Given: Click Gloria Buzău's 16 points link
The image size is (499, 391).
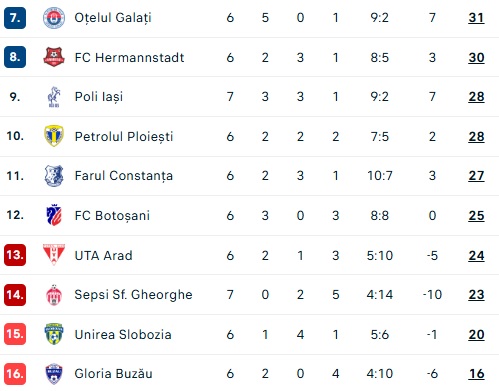Looking at the screenshot, I should [x=476, y=374].
